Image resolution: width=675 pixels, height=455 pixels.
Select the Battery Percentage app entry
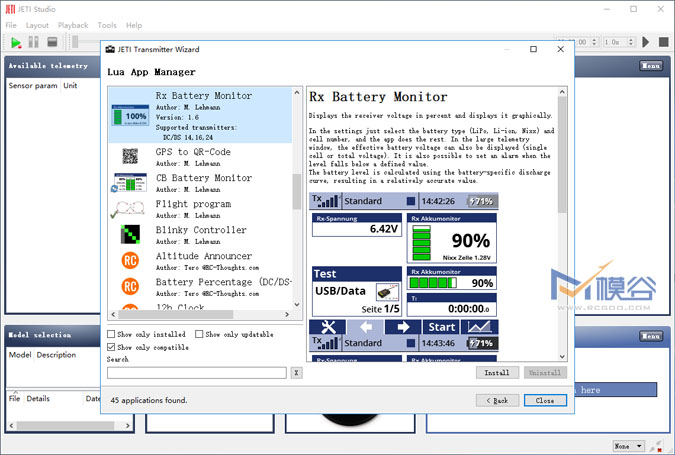coord(200,287)
